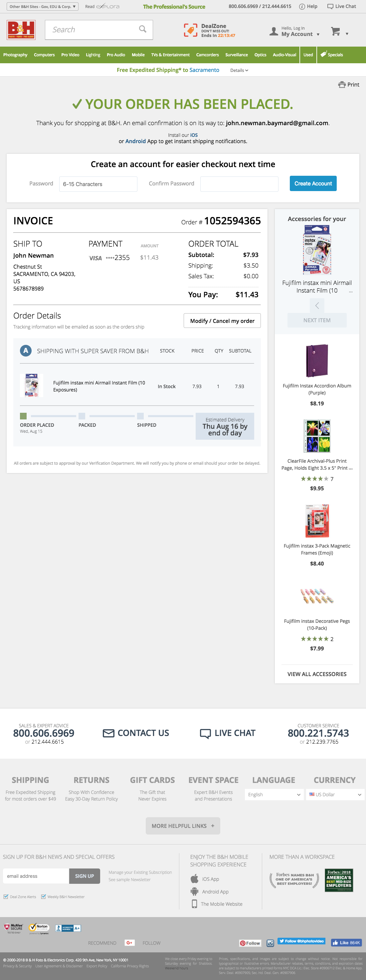Click the Create Account button

pyautogui.click(x=313, y=183)
